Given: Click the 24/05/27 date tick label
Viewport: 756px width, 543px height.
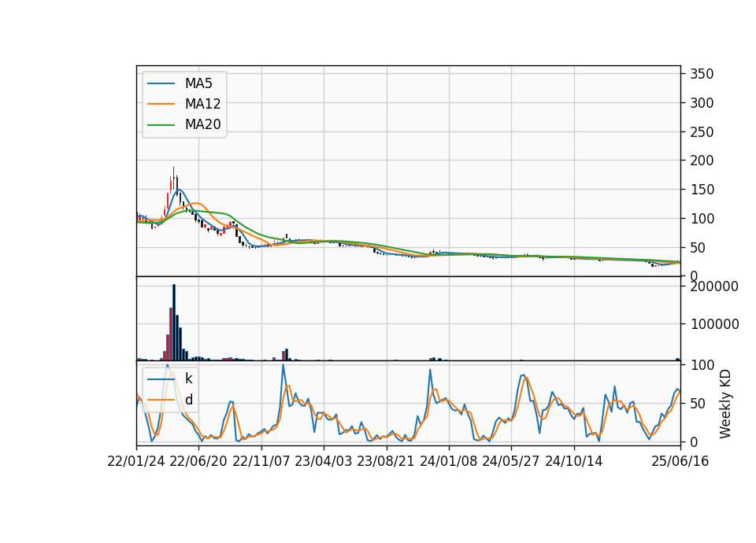Looking at the screenshot, I should (x=510, y=461).
